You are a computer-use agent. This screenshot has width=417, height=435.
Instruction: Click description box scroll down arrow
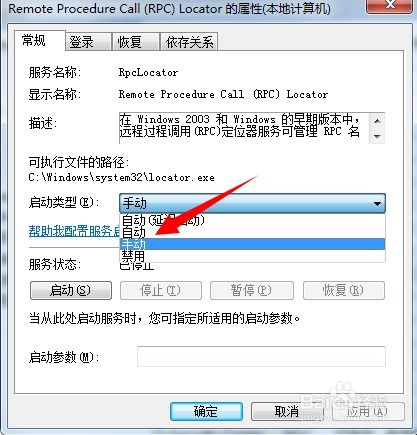pos(377,136)
